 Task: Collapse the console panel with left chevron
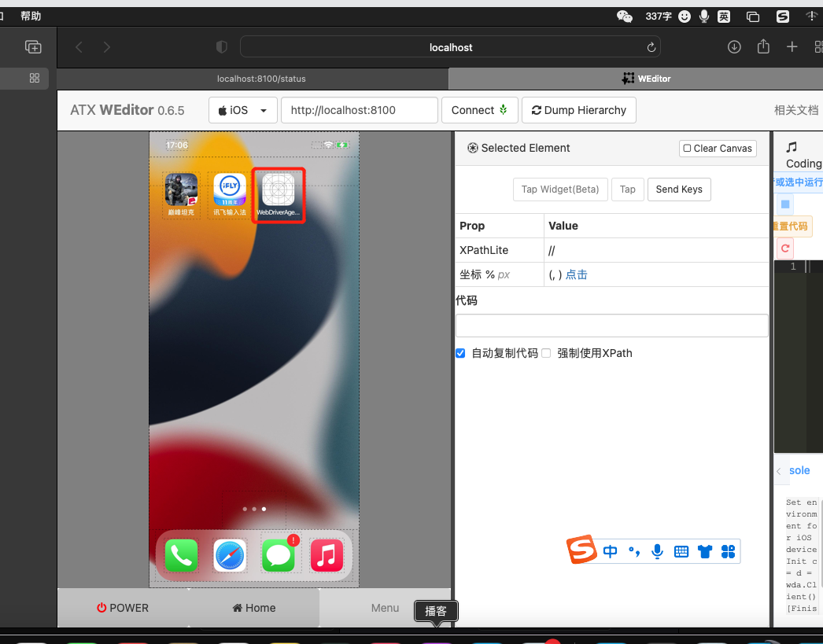(x=778, y=470)
